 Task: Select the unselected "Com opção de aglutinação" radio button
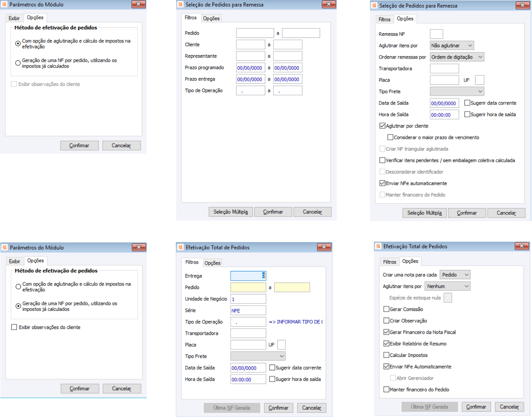18,287
